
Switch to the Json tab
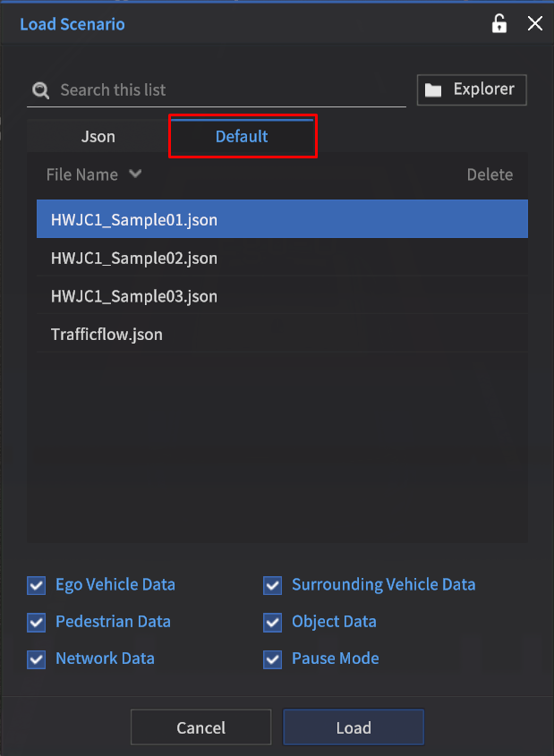(x=98, y=137)
